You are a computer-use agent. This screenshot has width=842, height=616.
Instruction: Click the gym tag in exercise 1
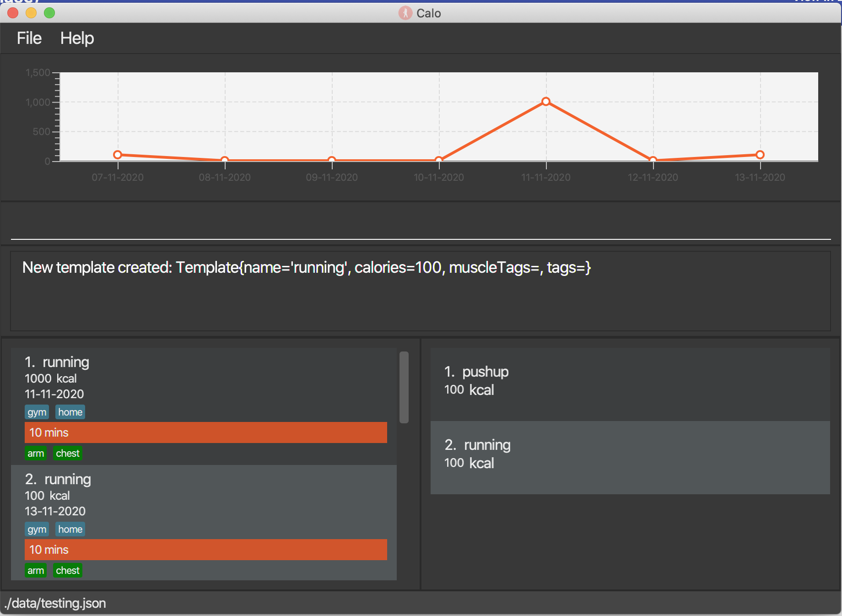(37, 412)
